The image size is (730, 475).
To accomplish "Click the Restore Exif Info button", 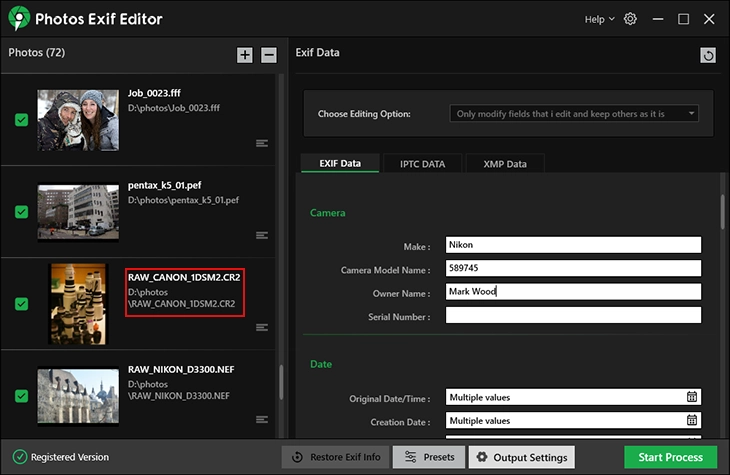I will tap(335, 457).
